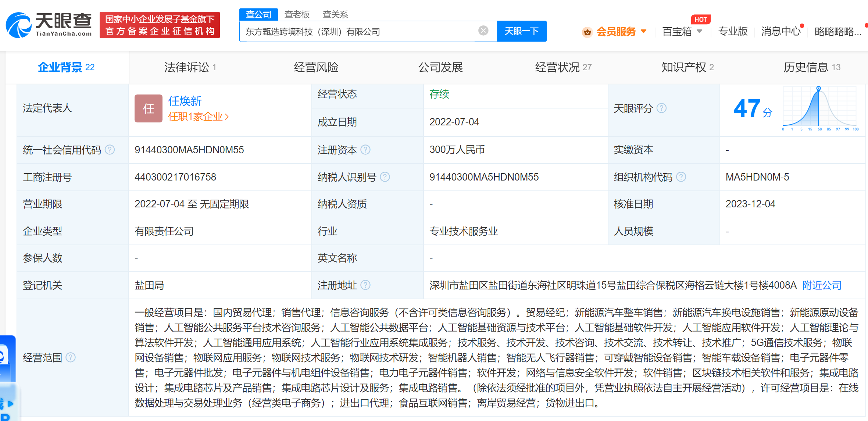This screenshot has width=868, height=421.
Task: Click help icon next to 统一社会信用代码
Action: click(x=110, y=150)
